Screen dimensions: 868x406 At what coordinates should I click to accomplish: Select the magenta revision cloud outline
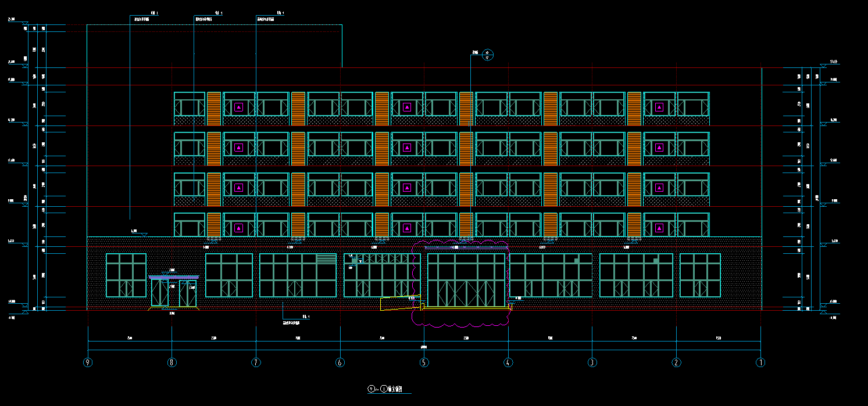[x=414, y=273]
